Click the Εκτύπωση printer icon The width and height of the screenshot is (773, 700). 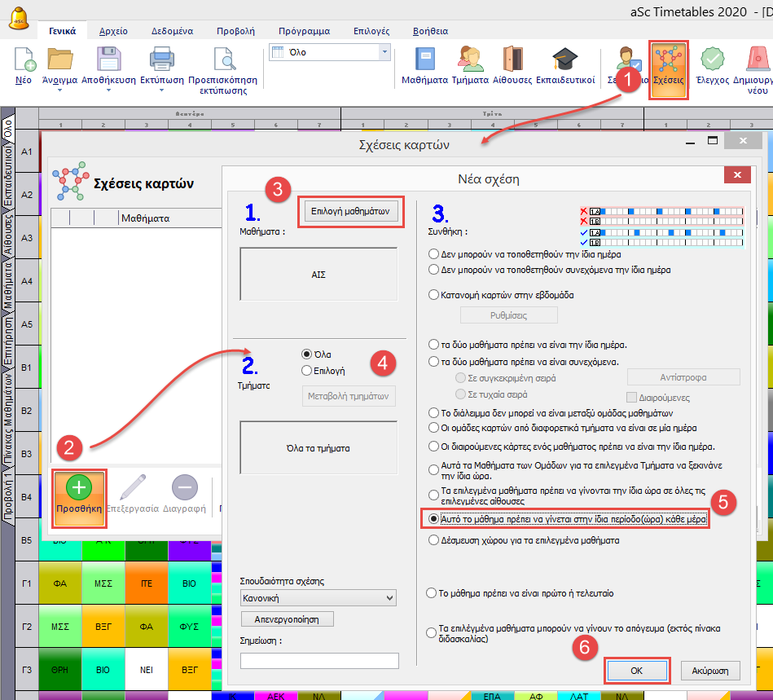click(x=162, y=60)
